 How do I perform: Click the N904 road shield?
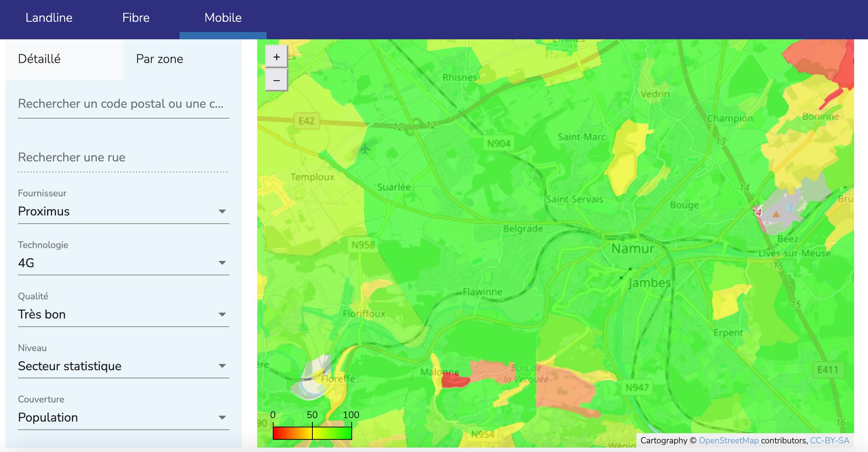[x=499, y=143]
